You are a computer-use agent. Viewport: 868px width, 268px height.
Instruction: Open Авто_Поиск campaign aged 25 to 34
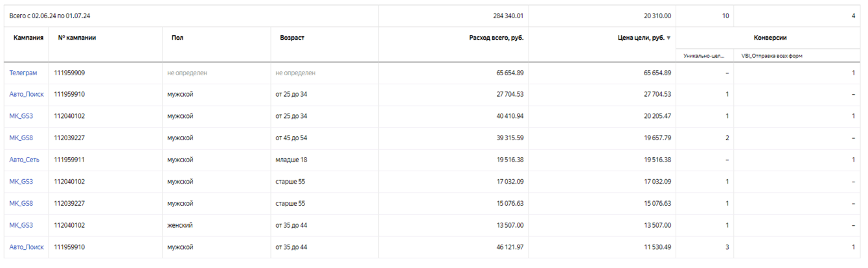[x=27, y=95]
